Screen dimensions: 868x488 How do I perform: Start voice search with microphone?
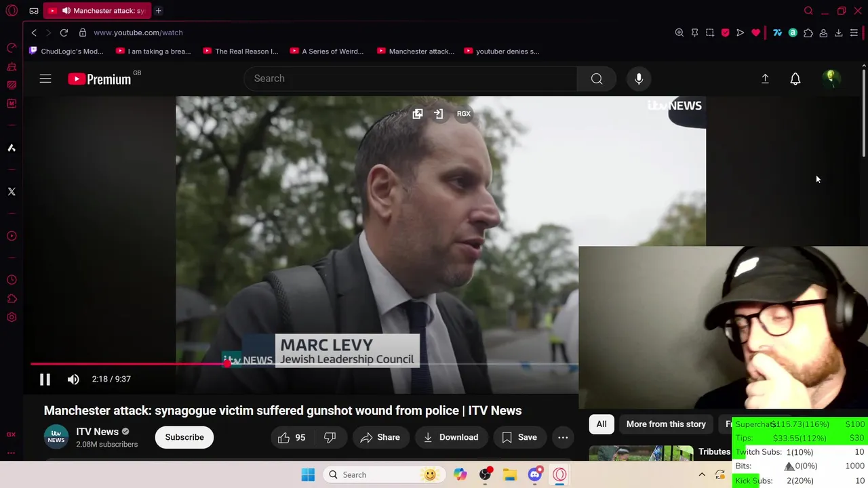coord(639,79)
